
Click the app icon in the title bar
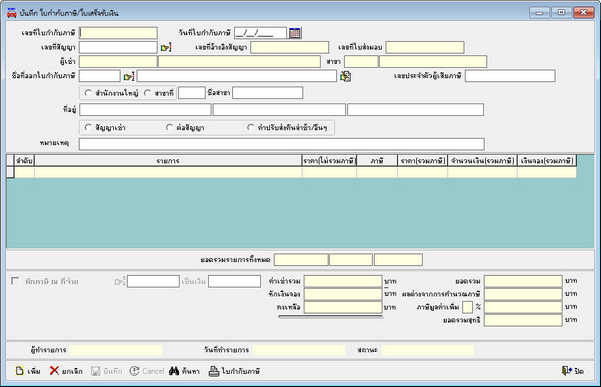[12, 13]
